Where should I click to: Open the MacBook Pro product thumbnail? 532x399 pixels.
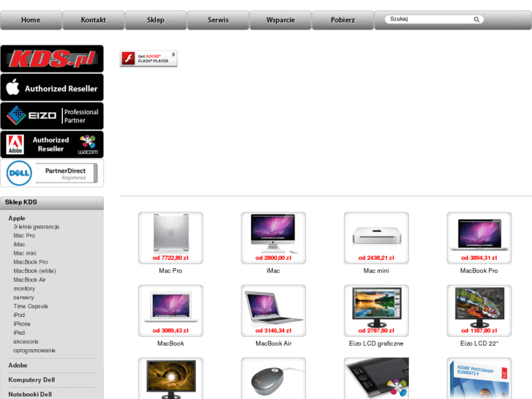[479, 238]
